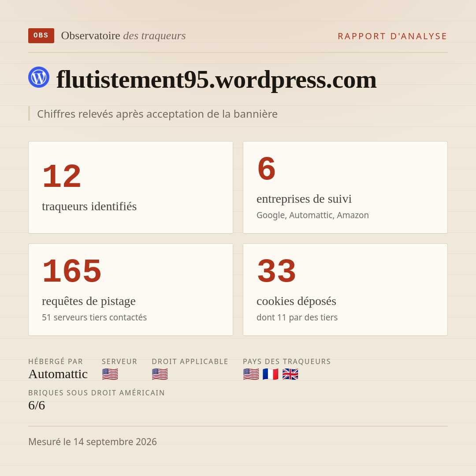The image size is (476, 476).
Task: Click the entreprises de suivi label
Action: (x=304, y=199)
